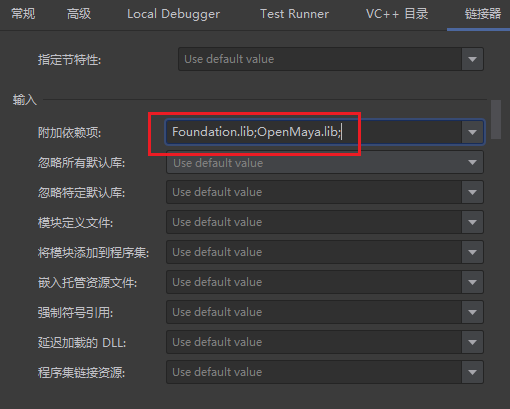Click the vertical scrollbar thumb
Screen dimensions: 510x409
pyautogui.click(x=496, y=119)
